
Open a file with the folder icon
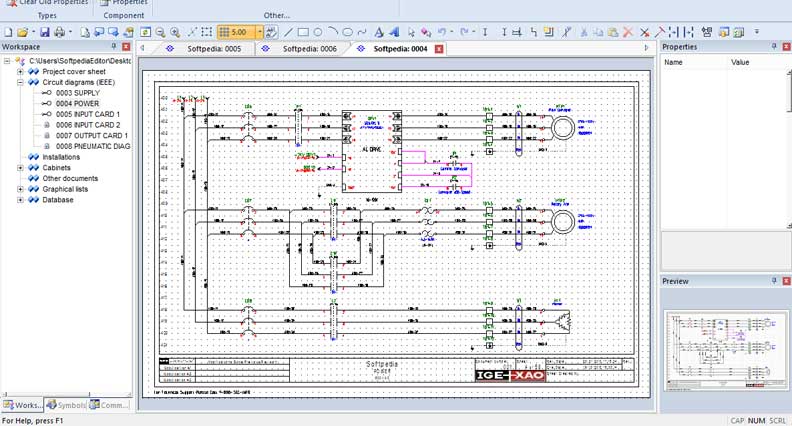click(22, 32)
